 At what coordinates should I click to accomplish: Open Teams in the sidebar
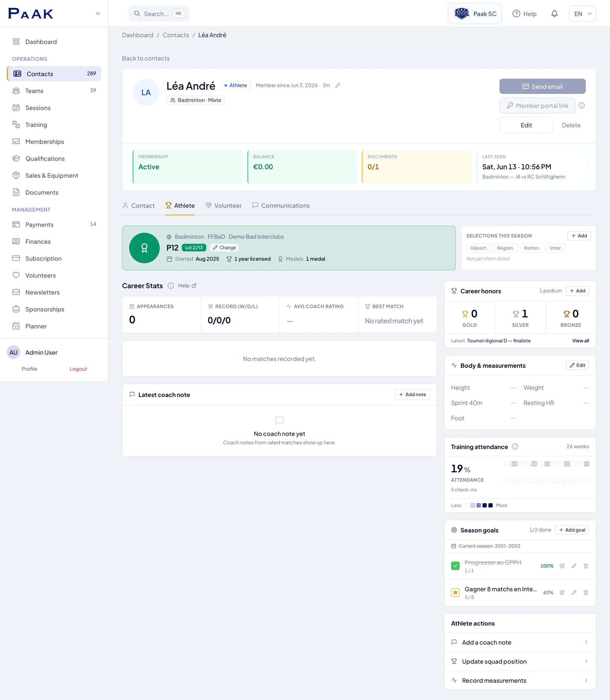pyautogui.click(x=54, y=91)
